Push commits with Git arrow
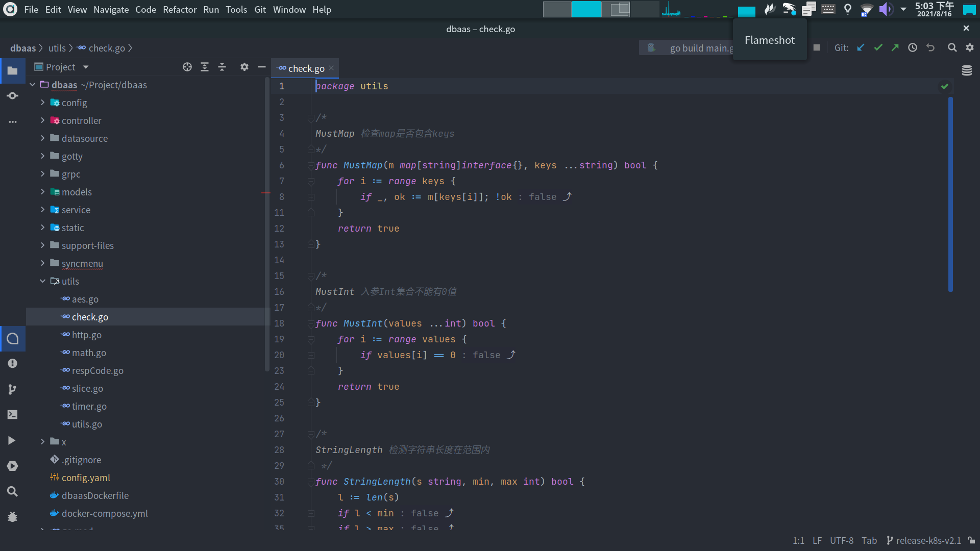Image resolution: width=980 pixels, height=551 pixels. (x=895, y=47)
